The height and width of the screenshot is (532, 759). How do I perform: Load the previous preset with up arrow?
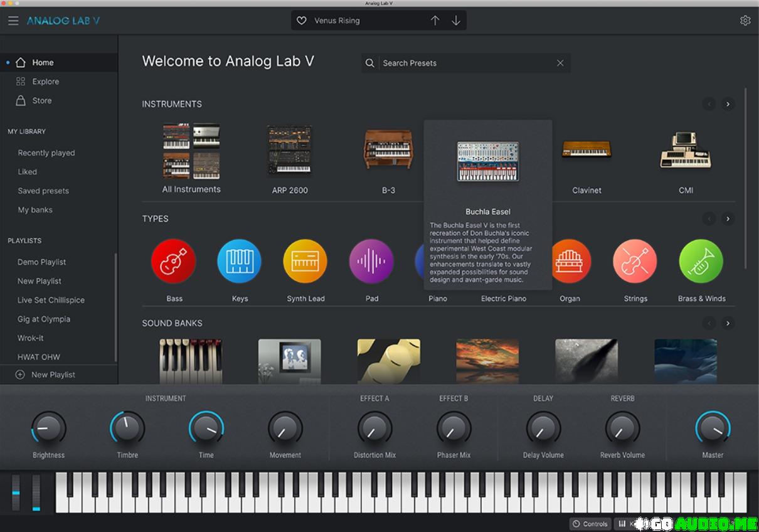(x=435, y=21)
